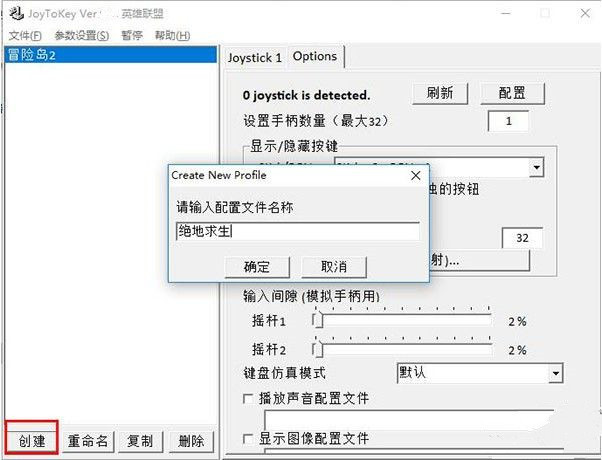Close the JoyToKey main window
Screen dimensions: 602x460
[585, 13]
